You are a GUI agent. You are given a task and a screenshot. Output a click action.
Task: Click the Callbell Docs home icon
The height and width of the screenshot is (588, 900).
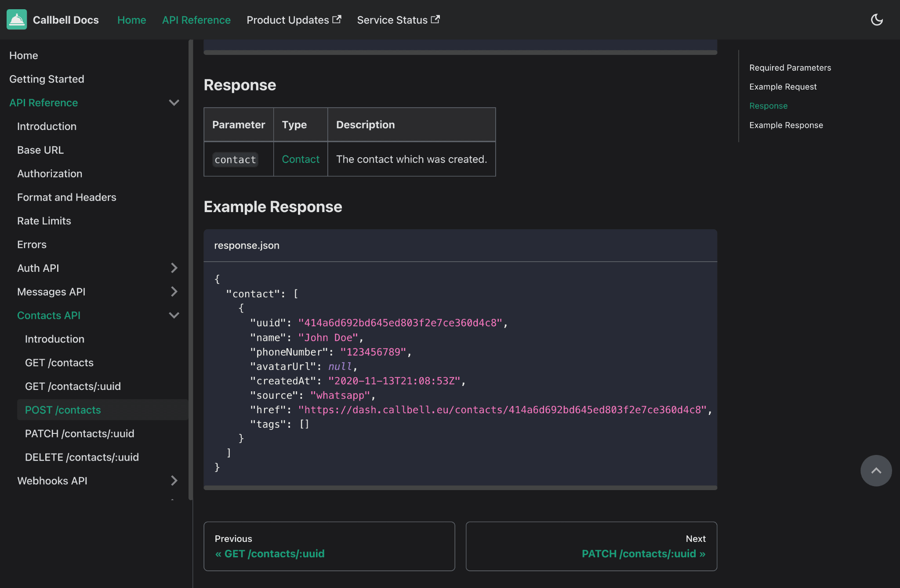click(16, 20)
